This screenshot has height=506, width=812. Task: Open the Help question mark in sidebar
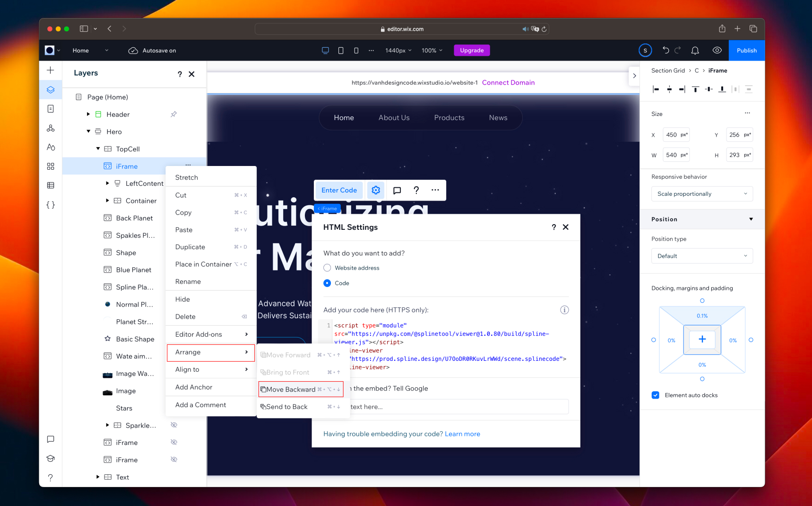[51, 478]
